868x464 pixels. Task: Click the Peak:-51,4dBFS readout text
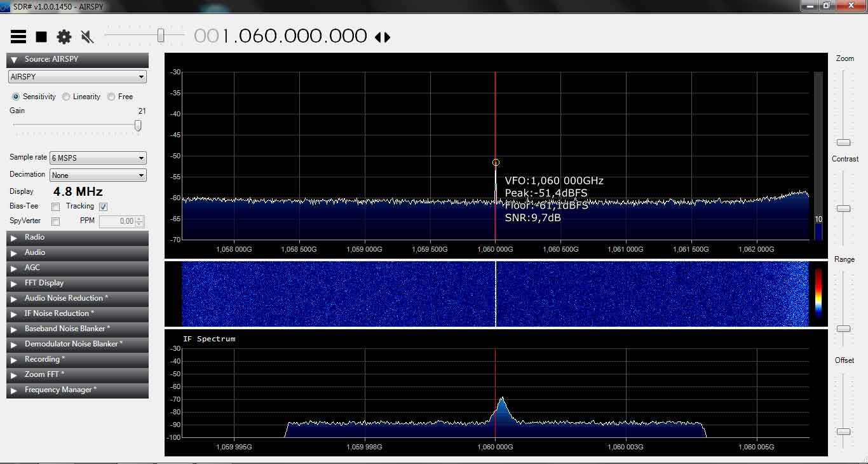(x=546, y=193)
